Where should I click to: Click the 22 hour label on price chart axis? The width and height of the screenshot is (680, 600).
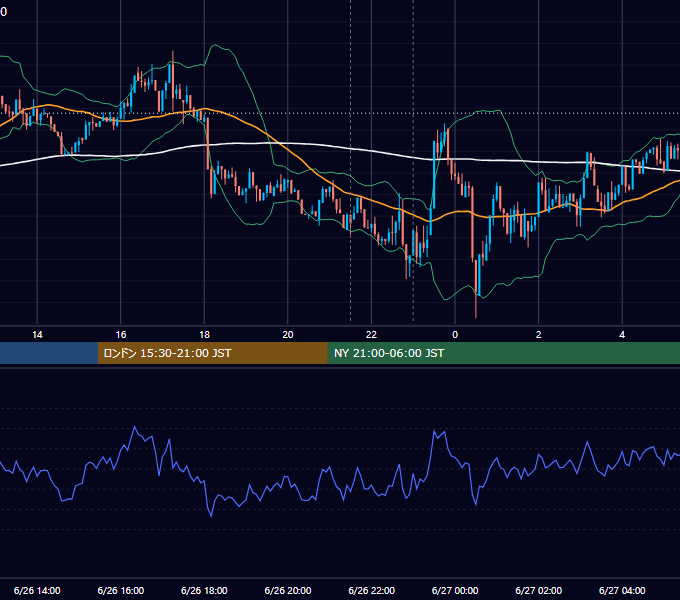coord(371,335)
